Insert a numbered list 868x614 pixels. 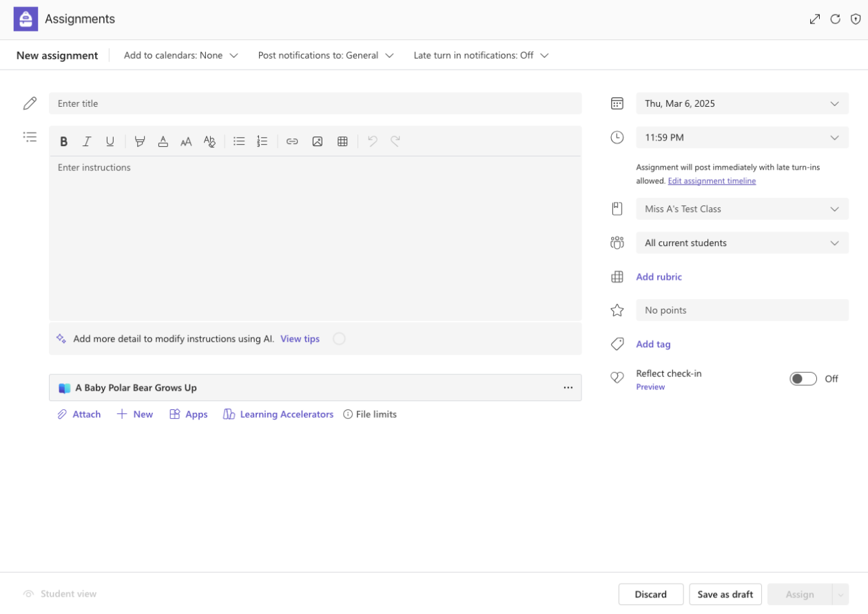(262, 141)
